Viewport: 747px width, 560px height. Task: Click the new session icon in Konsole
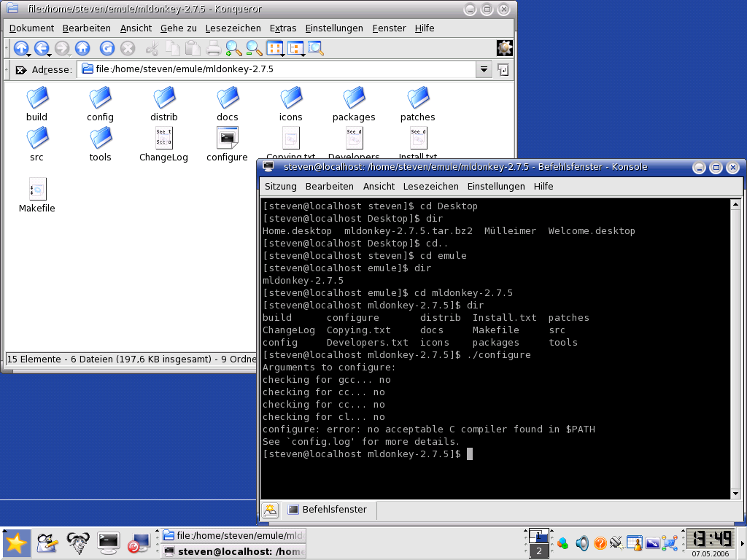click(x=271, y=510)
